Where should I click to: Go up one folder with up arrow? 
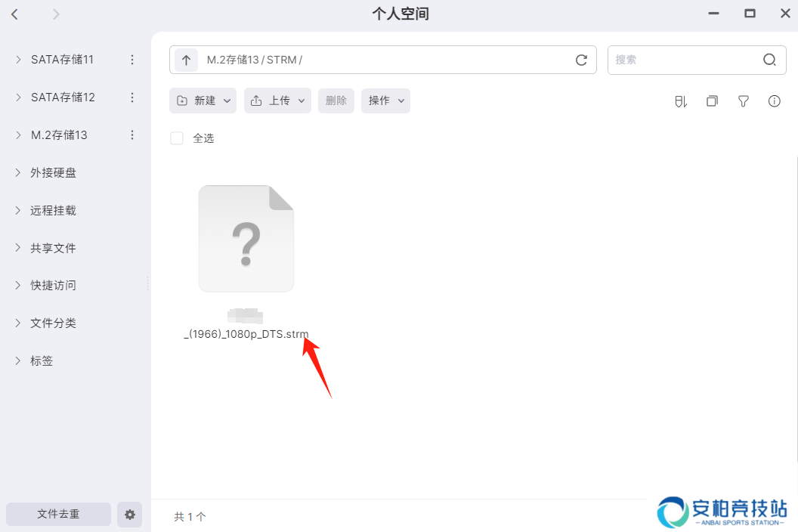186,60
